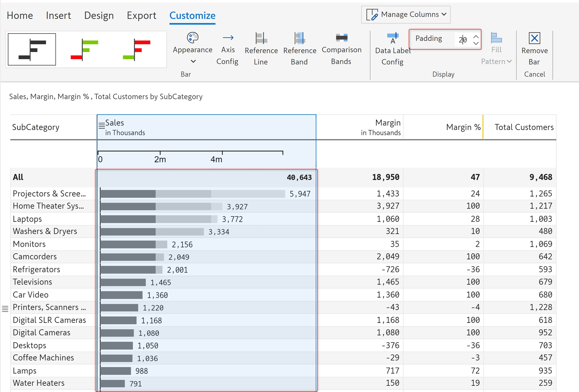
Task: Open the Manage Columns dropdown
Action: pos(406,15)
